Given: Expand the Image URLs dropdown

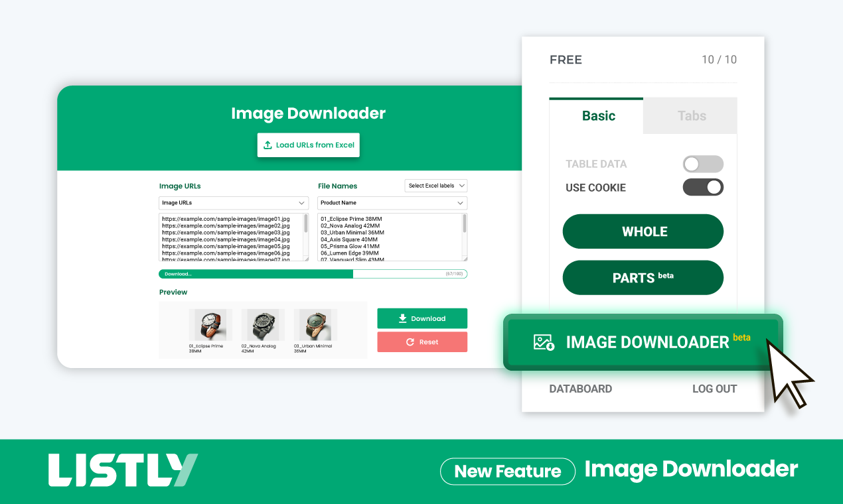Looking at the screenshot, I should pos(233,203).
